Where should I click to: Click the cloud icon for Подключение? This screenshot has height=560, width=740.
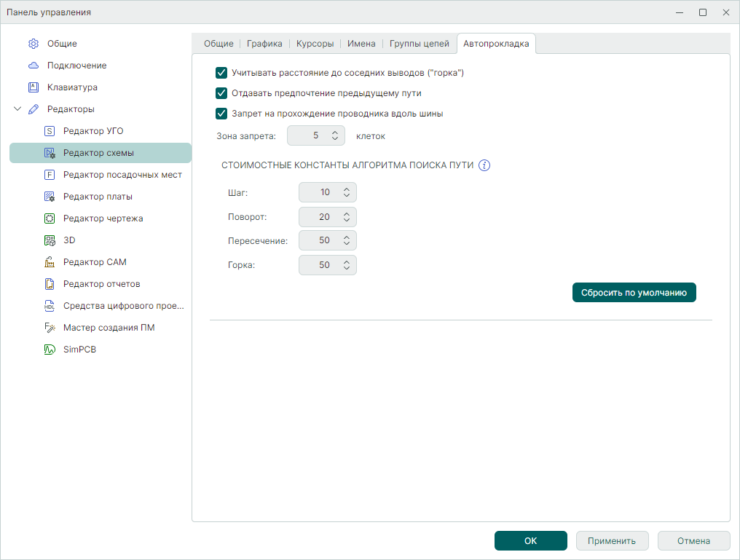point(33,66)
